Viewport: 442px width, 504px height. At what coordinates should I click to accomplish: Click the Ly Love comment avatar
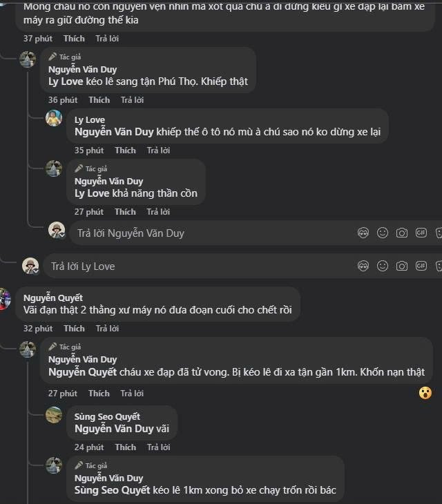pyautogui.click(x=54, y=118)
